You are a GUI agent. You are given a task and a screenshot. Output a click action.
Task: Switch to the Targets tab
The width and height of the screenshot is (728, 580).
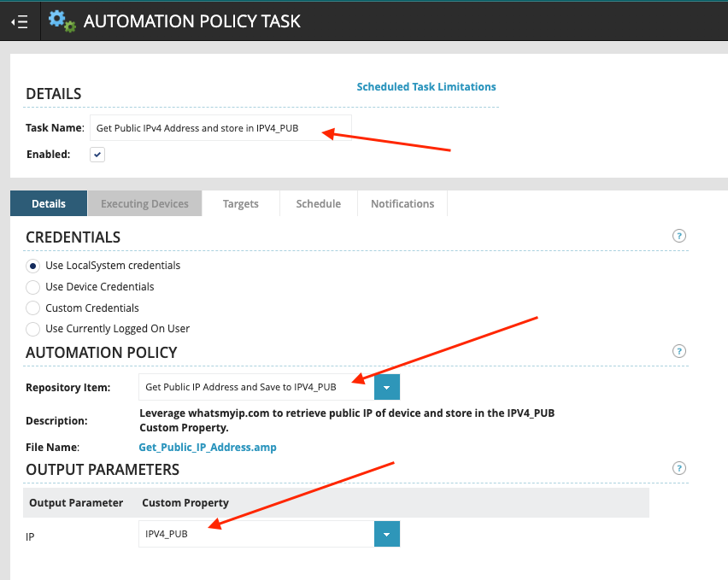(x=241, y=203)
